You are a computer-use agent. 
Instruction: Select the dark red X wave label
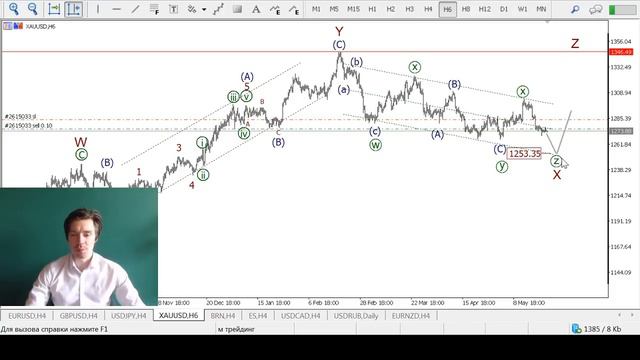(x=557, y=175)
